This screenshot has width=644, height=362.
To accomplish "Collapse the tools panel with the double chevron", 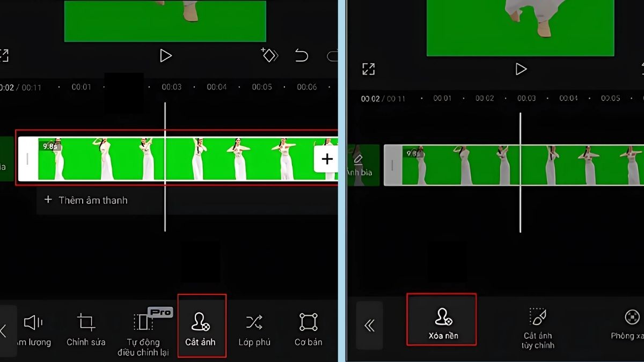I will (370, 326).
